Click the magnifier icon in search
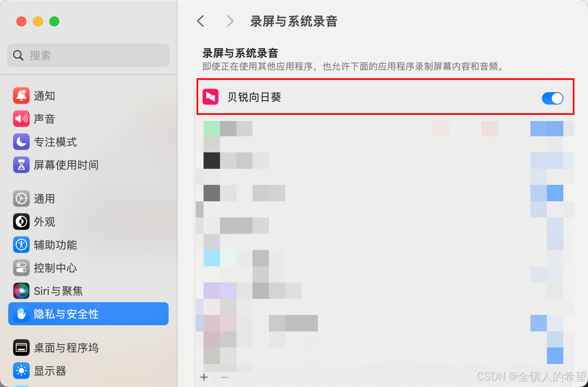The image size is (588, 387). (x=18, y=55)
